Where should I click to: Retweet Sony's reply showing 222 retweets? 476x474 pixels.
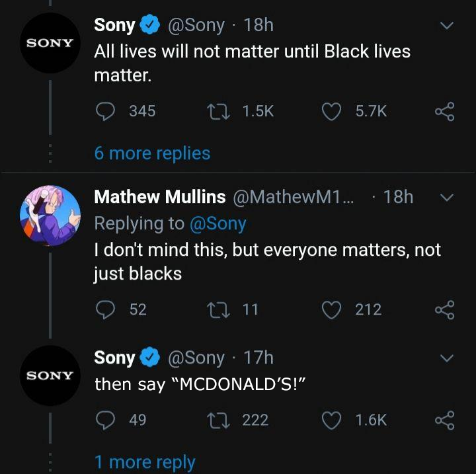coord(218,420)
